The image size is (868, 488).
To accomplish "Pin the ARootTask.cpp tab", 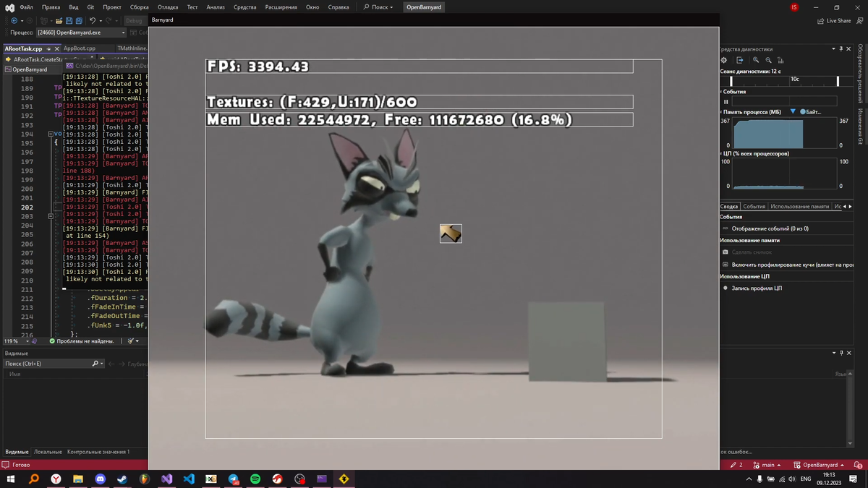I will point(48,49).
